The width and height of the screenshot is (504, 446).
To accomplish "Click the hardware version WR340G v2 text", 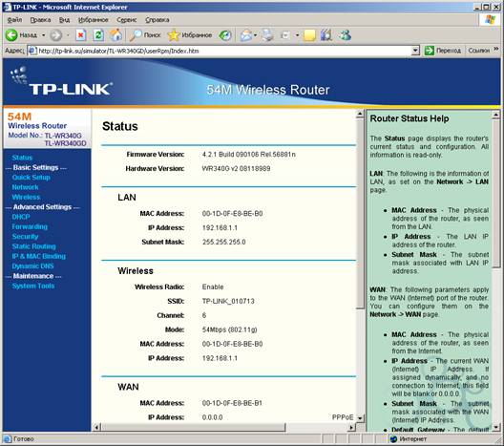I will point(236,168).
